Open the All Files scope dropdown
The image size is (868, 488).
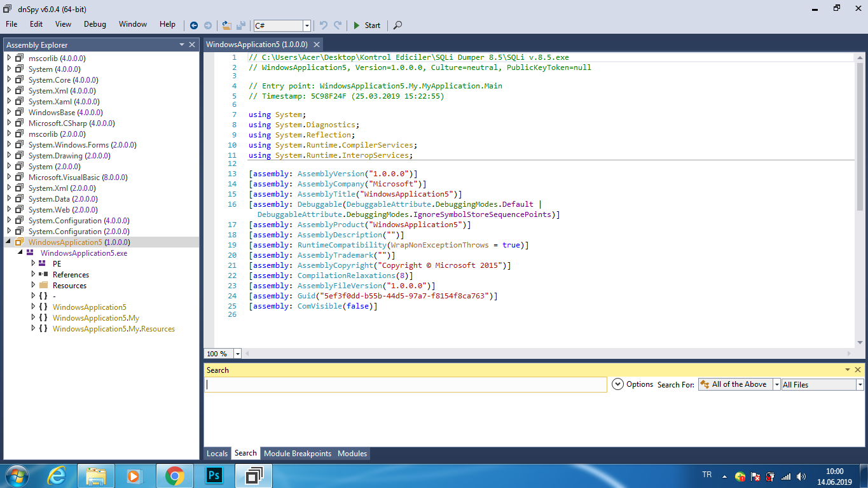860,384
